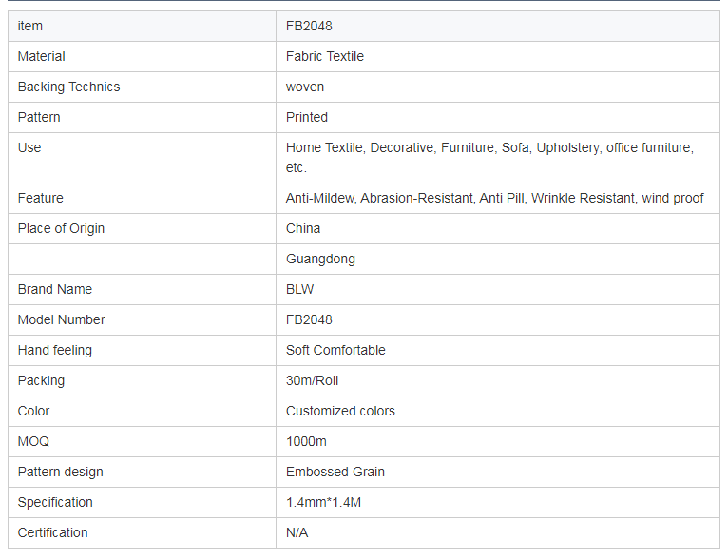This screenshot has height=560, width=728.
Task: Click the 'Customized colors' value
Action: [x=340, y=411]
